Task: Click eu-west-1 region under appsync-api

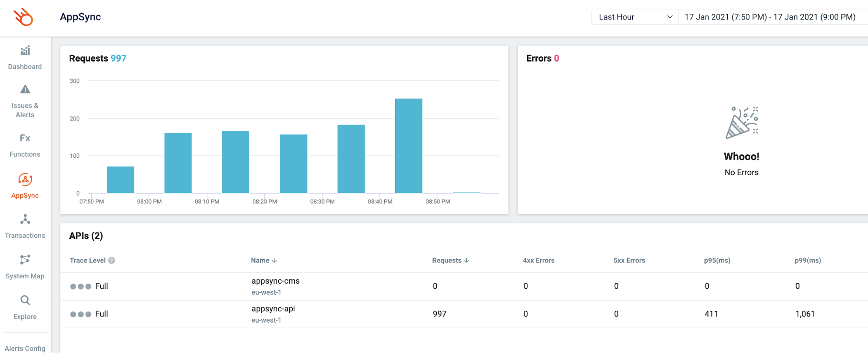Action: (x=266, y=320)
